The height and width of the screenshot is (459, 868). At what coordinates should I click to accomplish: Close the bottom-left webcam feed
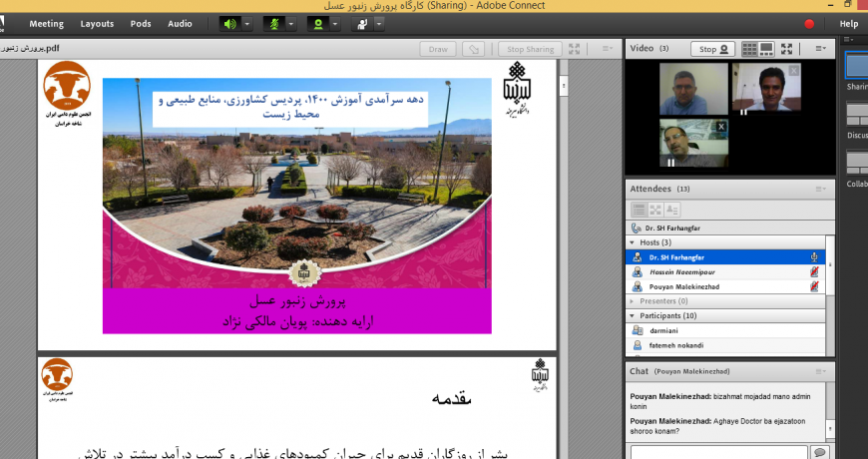coord(720,127)
